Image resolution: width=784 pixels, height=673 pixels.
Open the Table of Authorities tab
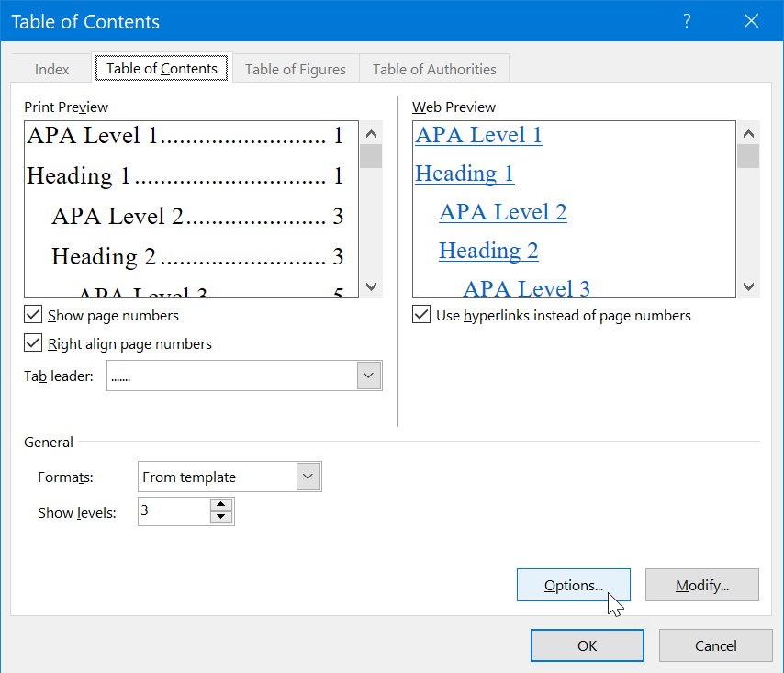pos(433,68)
